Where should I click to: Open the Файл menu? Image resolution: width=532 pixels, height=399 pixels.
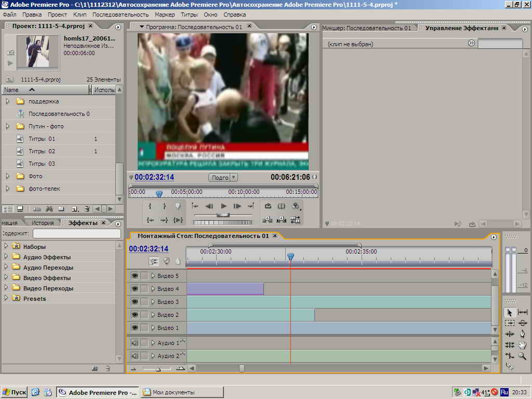tap(9, 15)
